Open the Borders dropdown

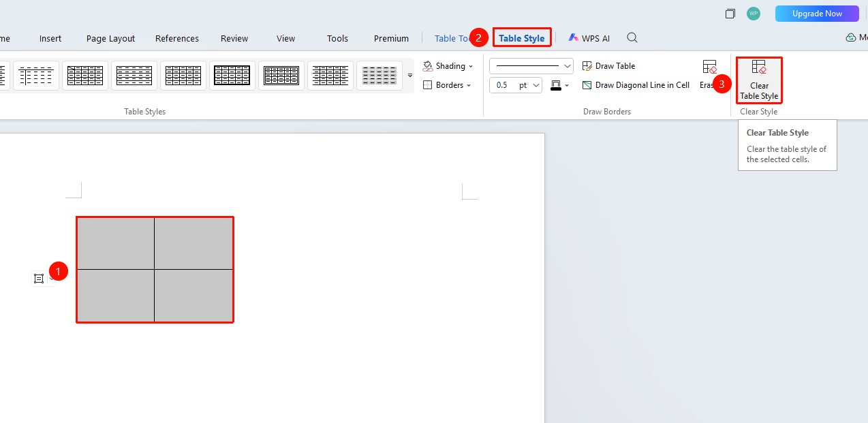point(448,85)
